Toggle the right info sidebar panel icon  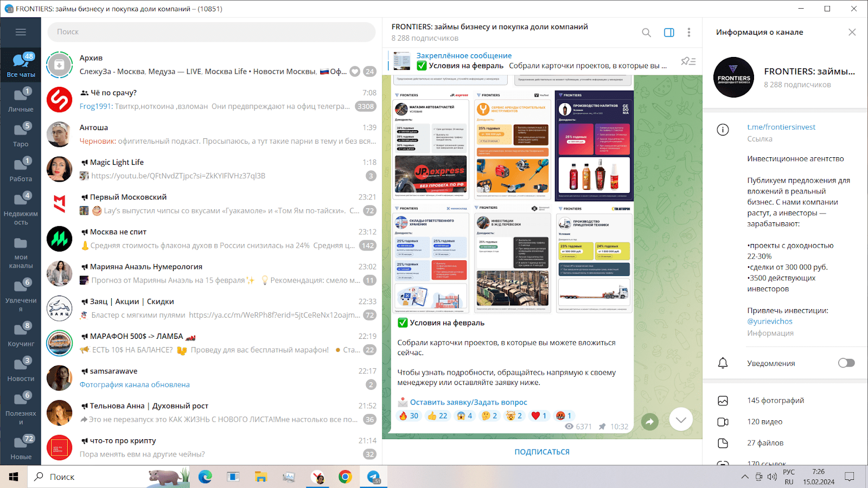point(669,33)
